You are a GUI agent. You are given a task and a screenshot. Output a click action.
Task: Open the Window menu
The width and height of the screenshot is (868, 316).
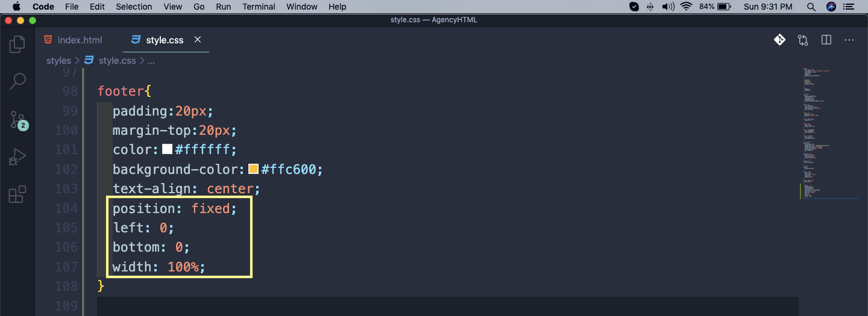(302, 7)
